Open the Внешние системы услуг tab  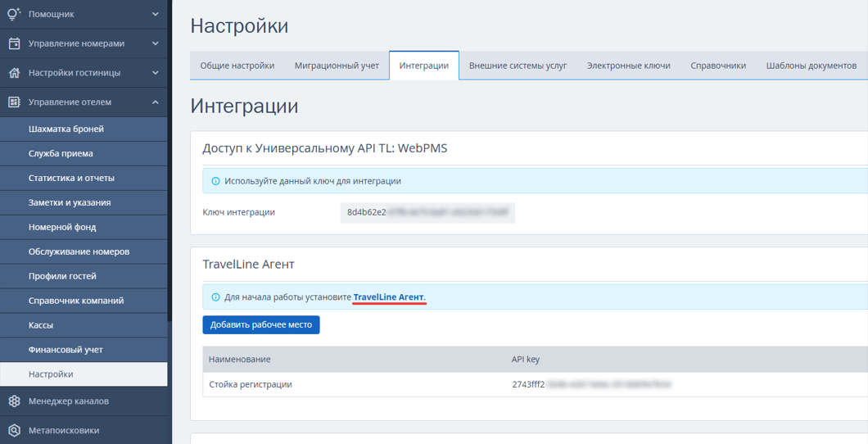point(518,66)
